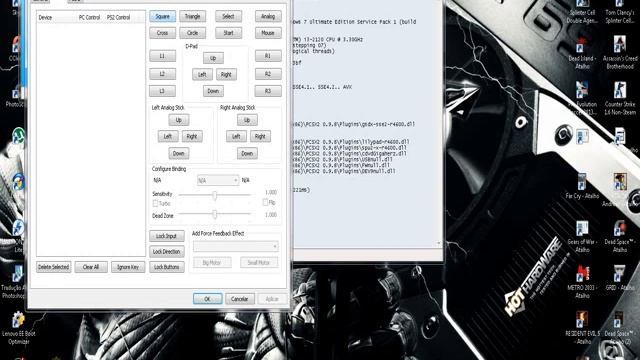Select the green WhatsApp-style desktop icon

click(x=18, y=136)
